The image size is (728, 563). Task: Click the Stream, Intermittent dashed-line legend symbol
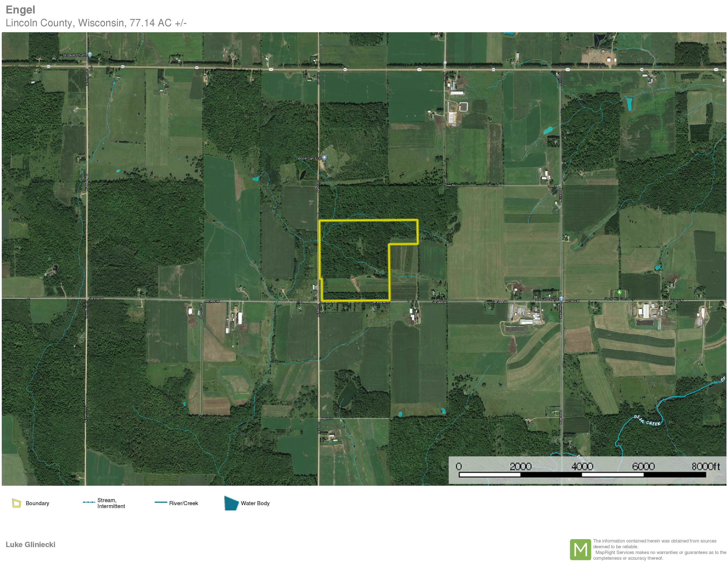click(x=89, y=502)
